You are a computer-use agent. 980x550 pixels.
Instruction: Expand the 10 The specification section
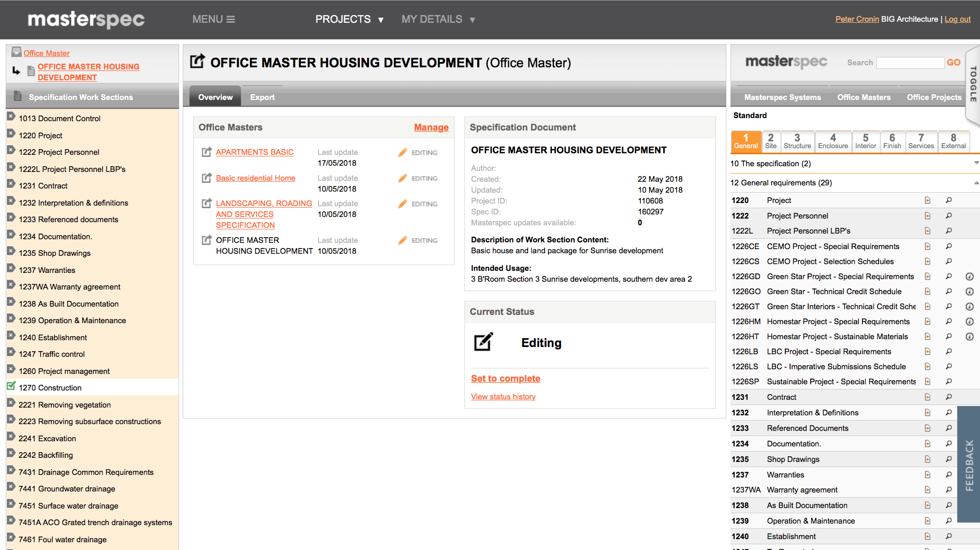click(x=975, y=163)
